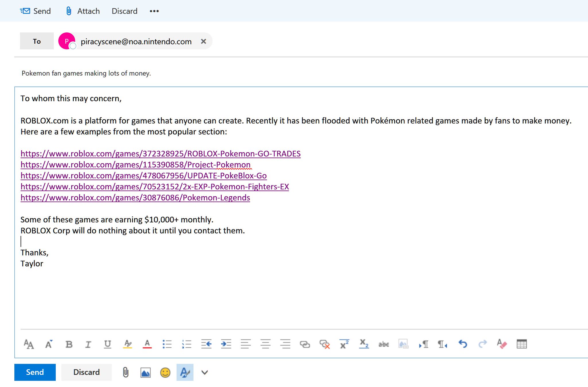Click the Strikethrough text icon
Viewport: 588px width, 387px height.
point(384,344)
